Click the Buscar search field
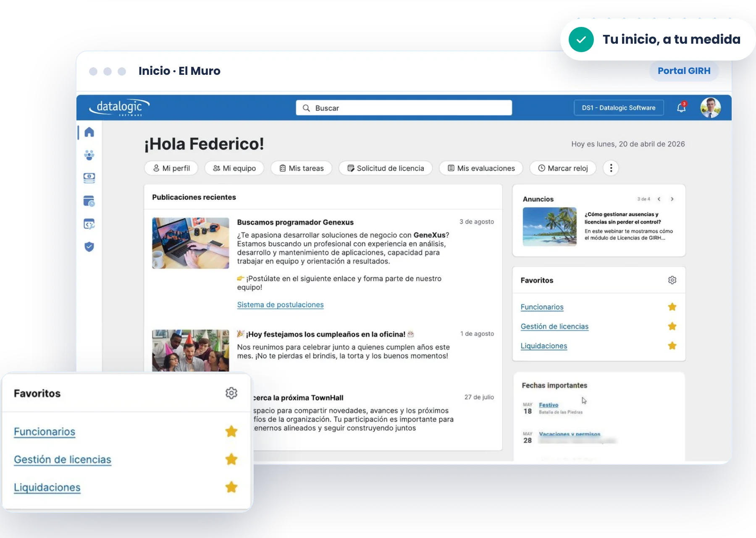Viewport: 756px width, 538px height. [x=404, y=108]
